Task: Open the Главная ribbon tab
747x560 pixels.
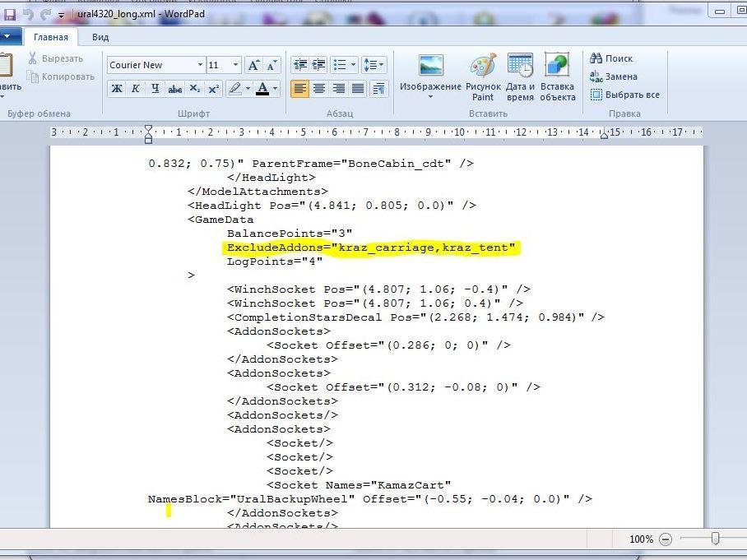Action: (51, 37)
